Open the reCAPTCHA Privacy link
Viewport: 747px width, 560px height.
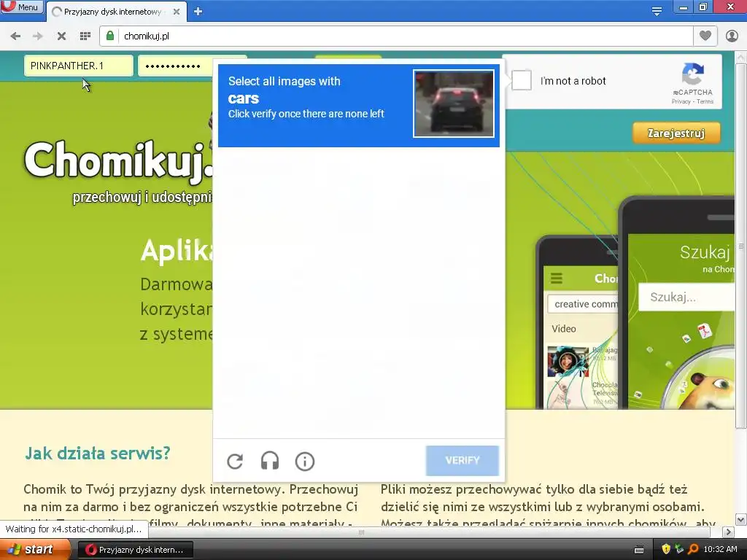(681, 101)
